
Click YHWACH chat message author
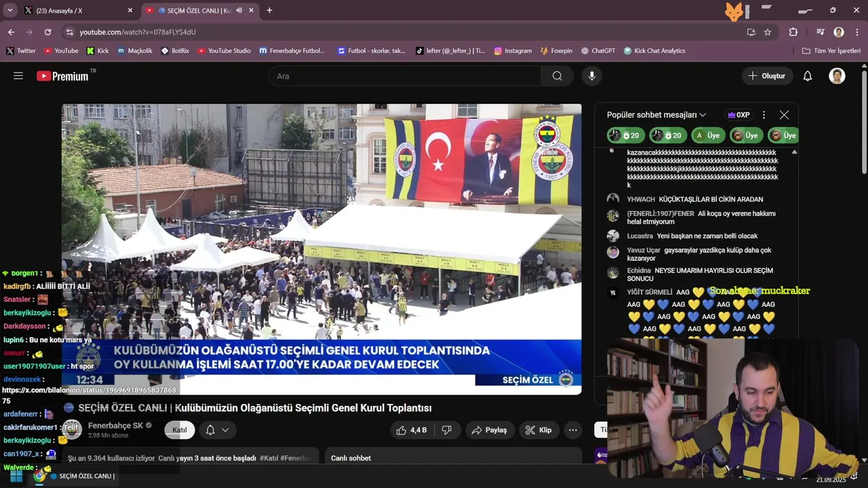641,199
